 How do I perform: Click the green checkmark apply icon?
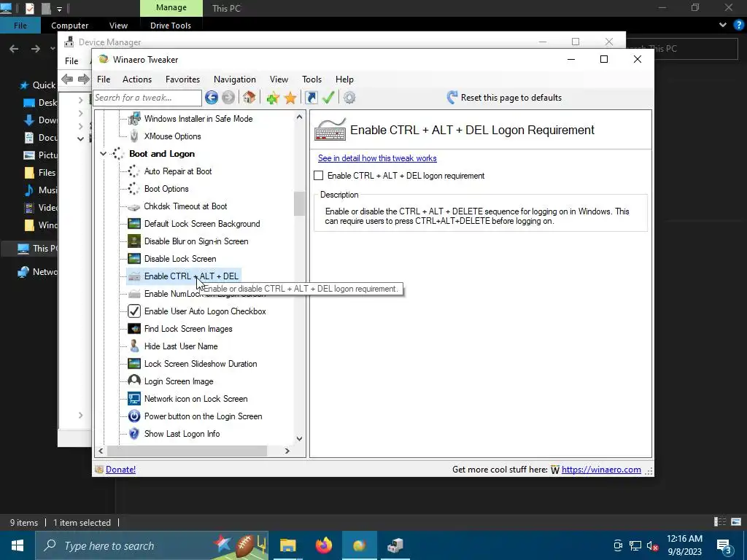point(328,98)
